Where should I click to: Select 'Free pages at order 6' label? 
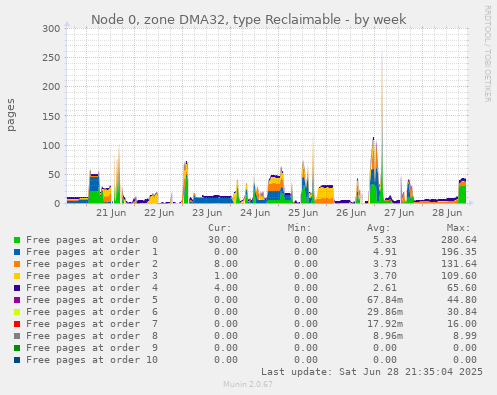[92, 312]
